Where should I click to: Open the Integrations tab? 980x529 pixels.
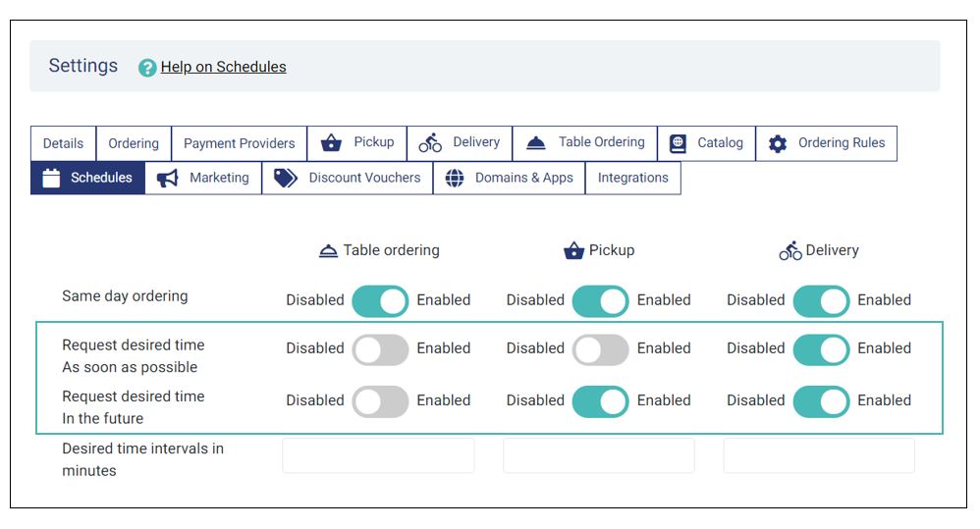632,178
